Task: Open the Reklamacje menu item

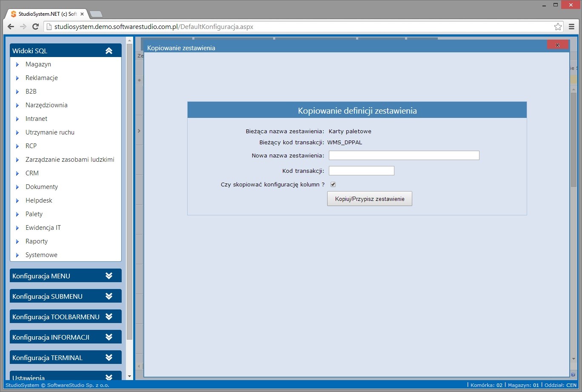Action: pyautogui.click(x=42, y=78)
